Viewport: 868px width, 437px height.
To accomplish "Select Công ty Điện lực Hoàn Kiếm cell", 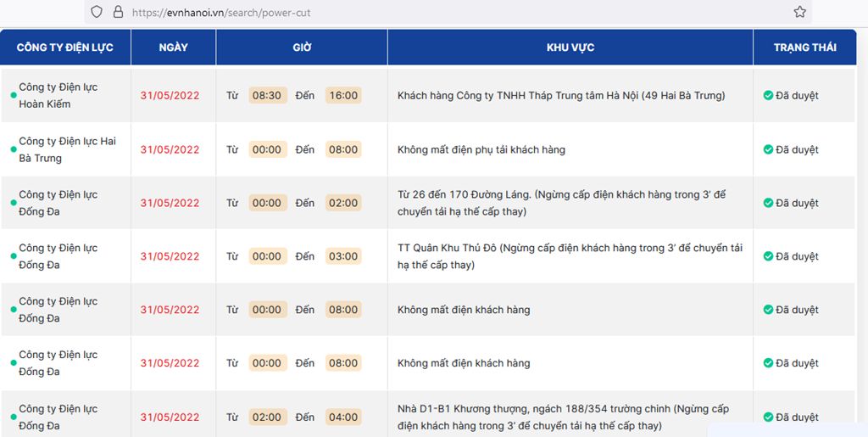I will pos(65,95).
